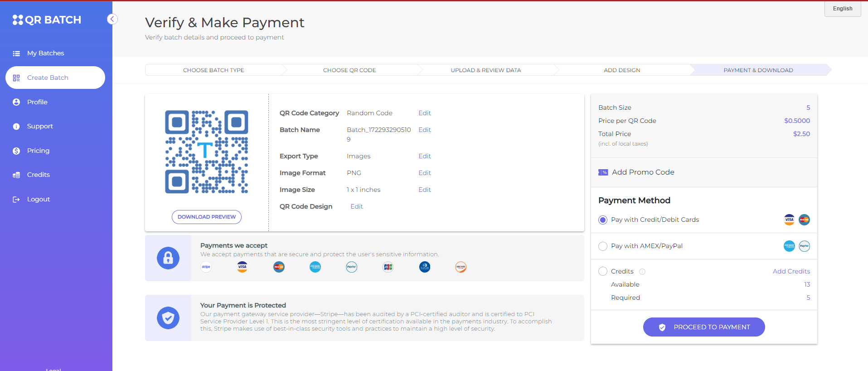Click PayPal icon beside AMEX/PayPal option

[x=805, y=246]
